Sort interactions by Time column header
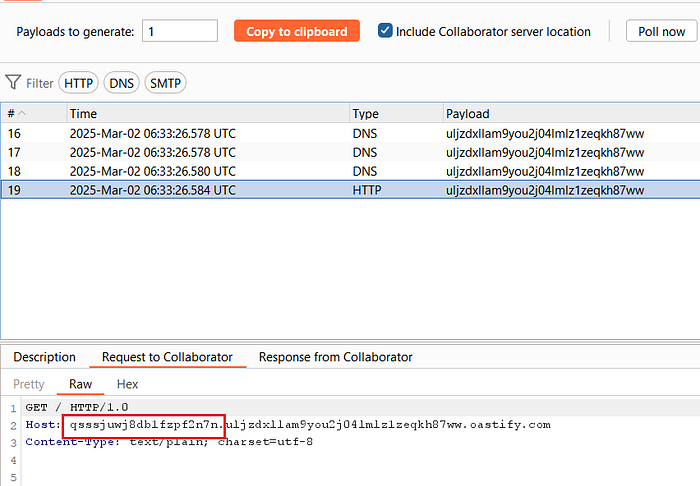Viewport: 700px width, 486px height. pyautogui.click(x=208, y=113)
